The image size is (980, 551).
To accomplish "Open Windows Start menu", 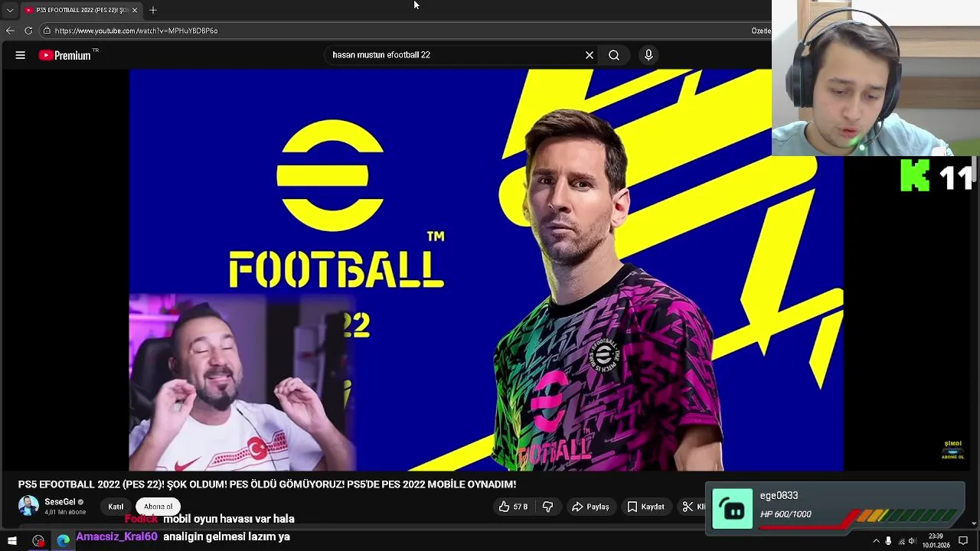I will (12, 541).
